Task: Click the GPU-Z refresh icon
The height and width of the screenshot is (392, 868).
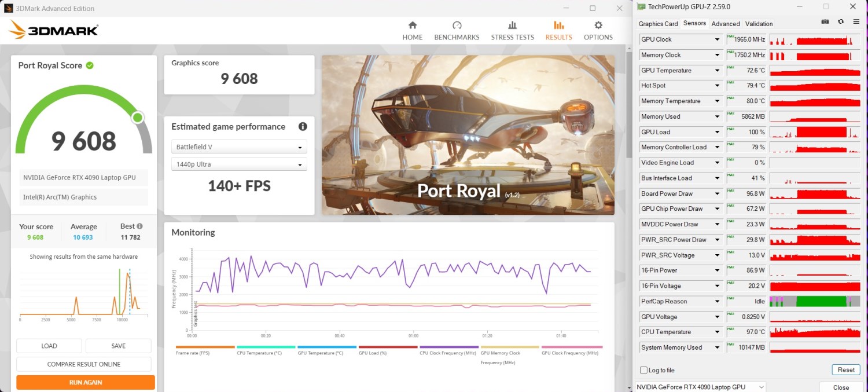Action: [x=841, y=22]
